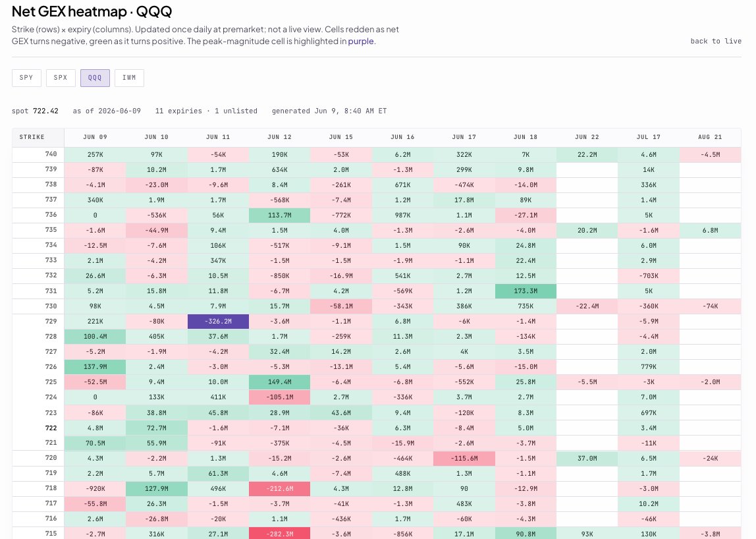Select the -105.1M cell at strike 724
This screenshot has width=756, height=539.
click(x=280, y=397)
